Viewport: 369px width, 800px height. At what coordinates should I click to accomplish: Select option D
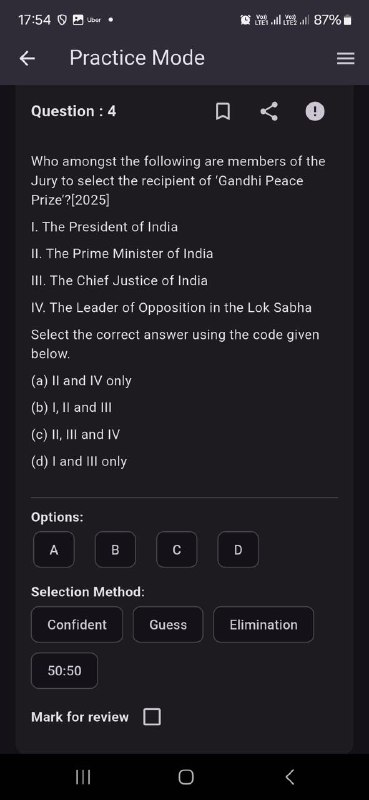(238, 549)
